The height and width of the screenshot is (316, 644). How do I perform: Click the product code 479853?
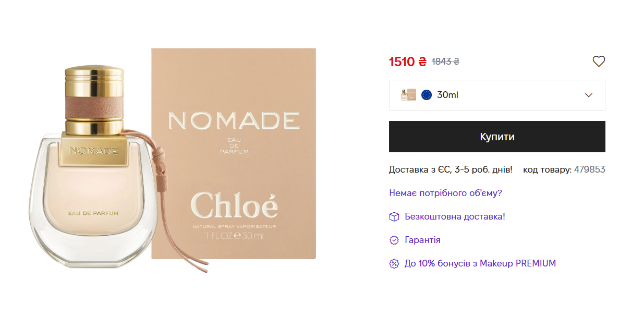589,169
